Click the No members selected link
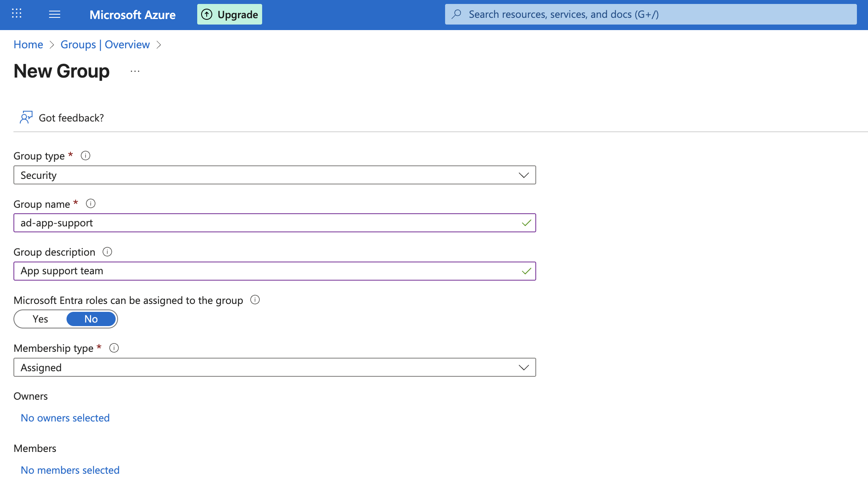The height and width of the screenshot is (501, 868). tap(70, 470)
